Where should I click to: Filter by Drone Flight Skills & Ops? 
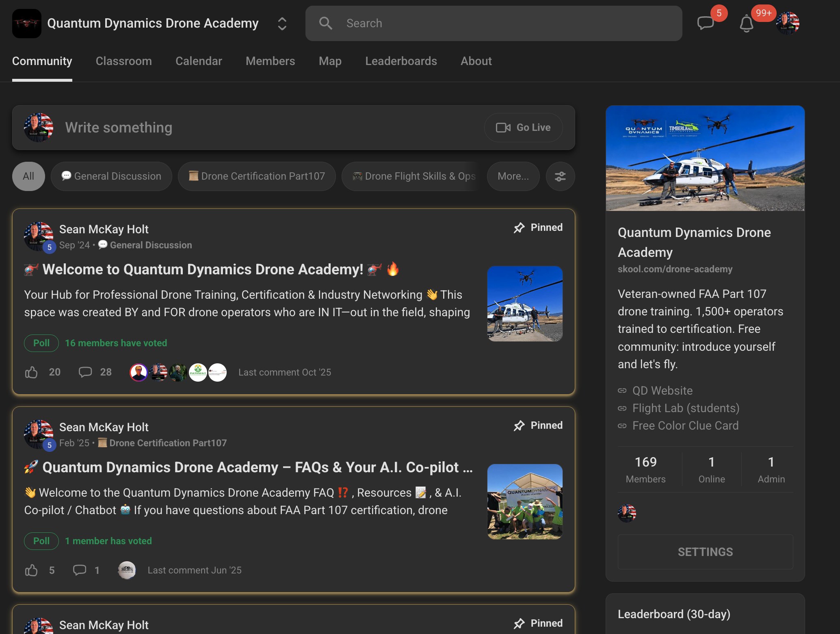tap(411, 176)
